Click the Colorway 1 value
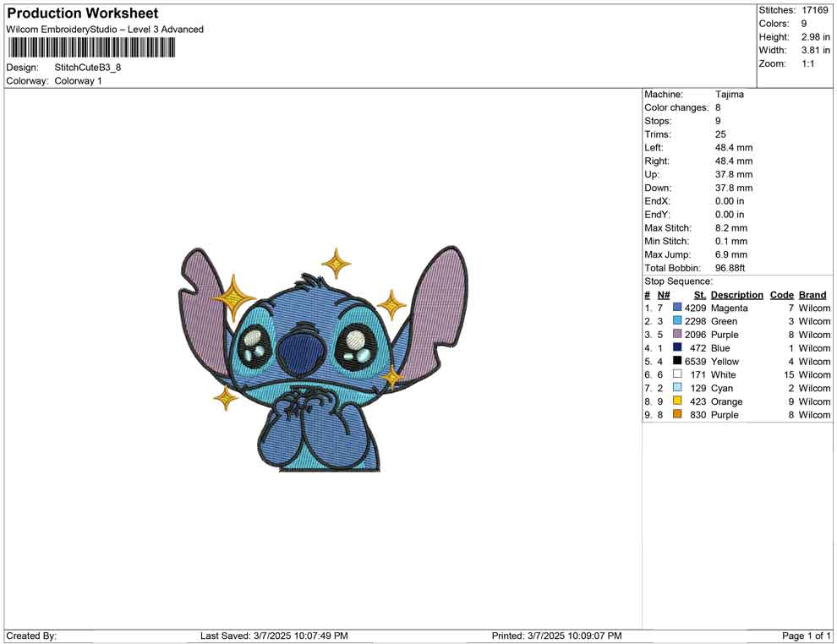Image resolution: width=837 pixels, height=644 pixels. tap(78, 81)
